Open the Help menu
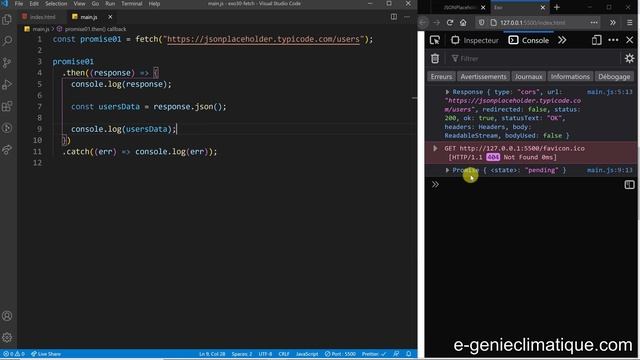640x360 pixels. [154, 4]
